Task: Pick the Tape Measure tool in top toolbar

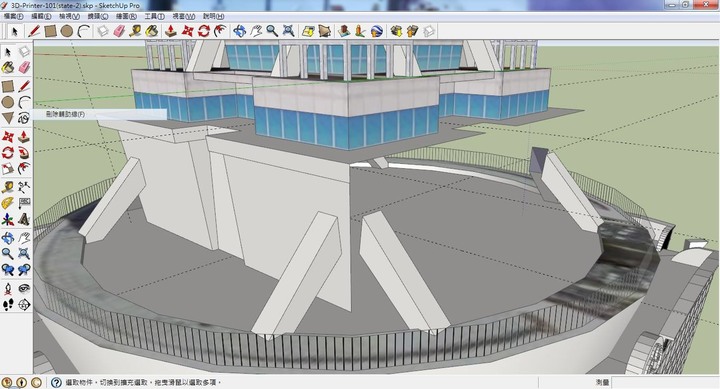Action: pyautogui.click(x=135, y=31)
